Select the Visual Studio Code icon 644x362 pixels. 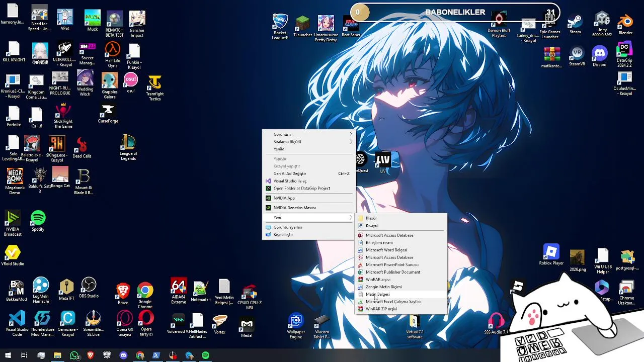17,324
